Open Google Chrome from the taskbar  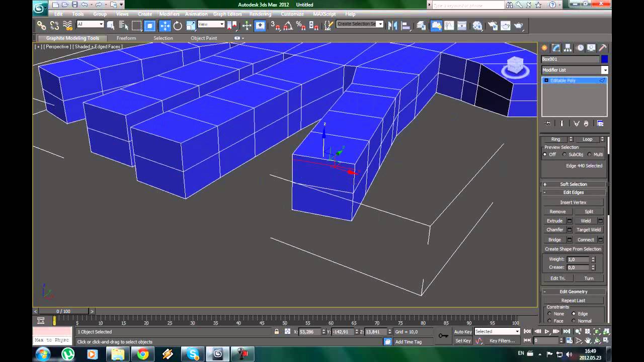tap(143, 354)
